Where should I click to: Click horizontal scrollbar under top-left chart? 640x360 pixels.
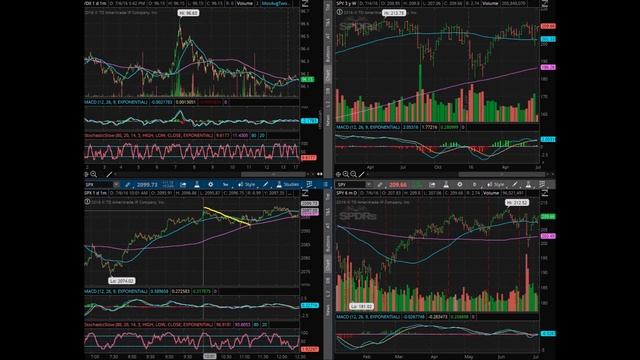[x=273, y=174]
